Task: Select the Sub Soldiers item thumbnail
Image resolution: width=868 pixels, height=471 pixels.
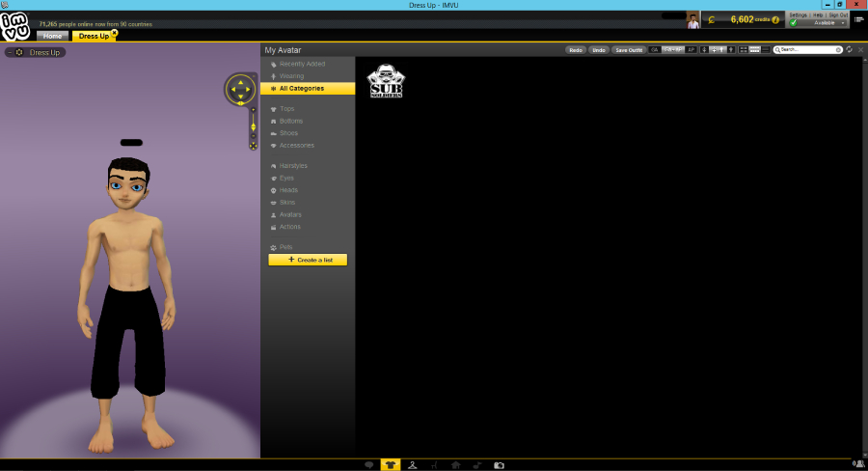Action: (386, 81)
